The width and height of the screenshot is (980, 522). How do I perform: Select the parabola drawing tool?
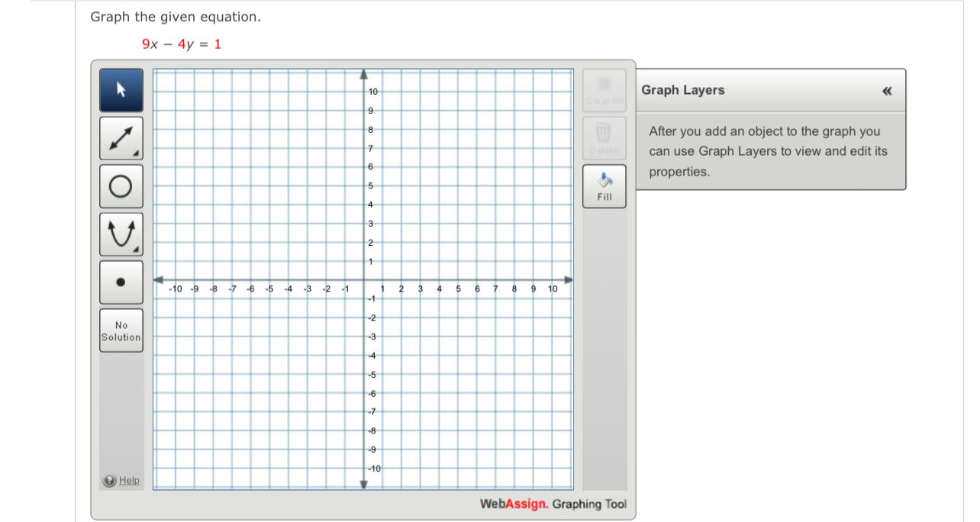121,234
